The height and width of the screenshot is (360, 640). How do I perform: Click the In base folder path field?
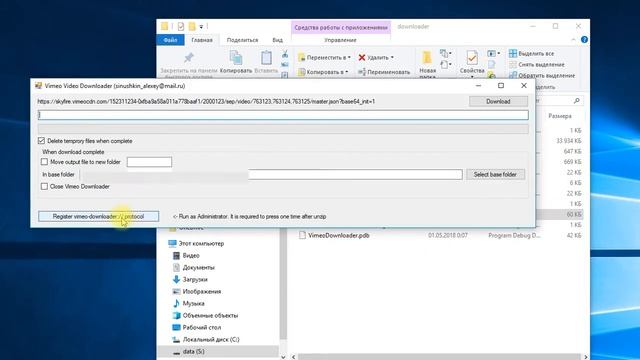click(271, 175)
